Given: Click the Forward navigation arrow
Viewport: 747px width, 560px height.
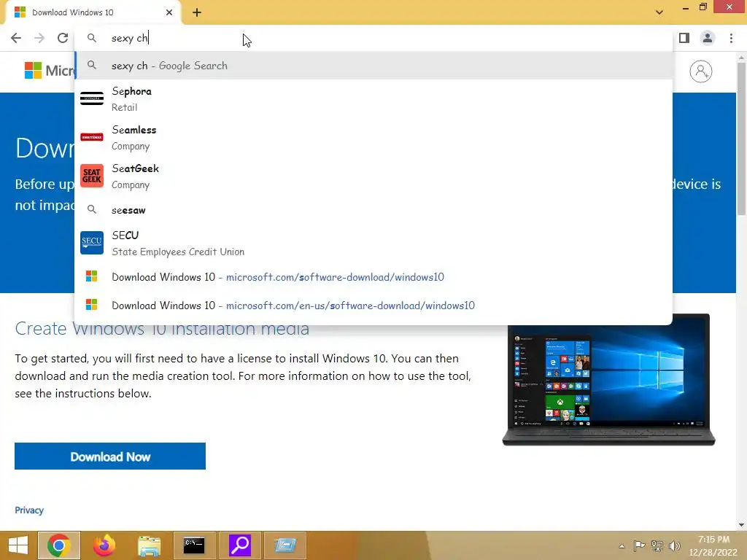Looking at the screenshot, I should [39, 38].
